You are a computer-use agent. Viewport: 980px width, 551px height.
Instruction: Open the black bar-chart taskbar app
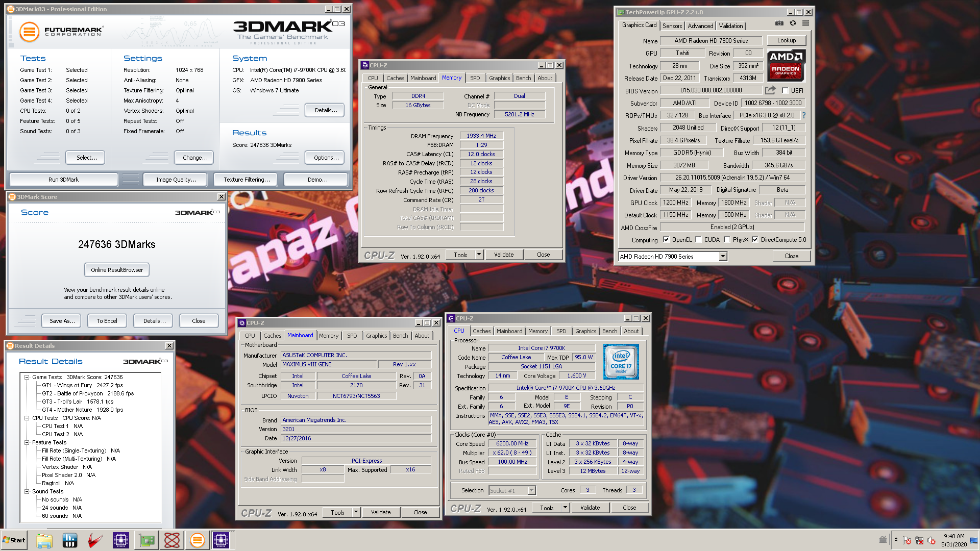pyautogui.click(x=70, y=540)
